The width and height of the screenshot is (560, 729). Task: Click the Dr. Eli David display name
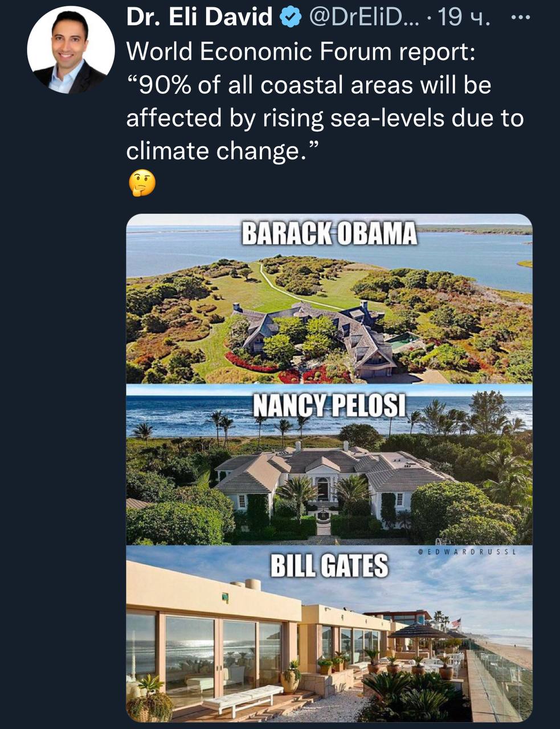tap(199, 18)
